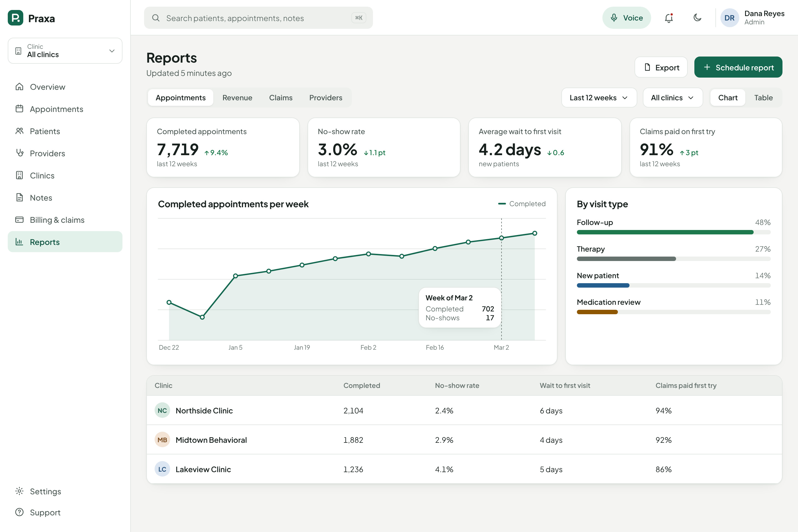This screenshot has height=532, width=798.
Task: Switch to the Claims tab
Action: tap(281, 98)
